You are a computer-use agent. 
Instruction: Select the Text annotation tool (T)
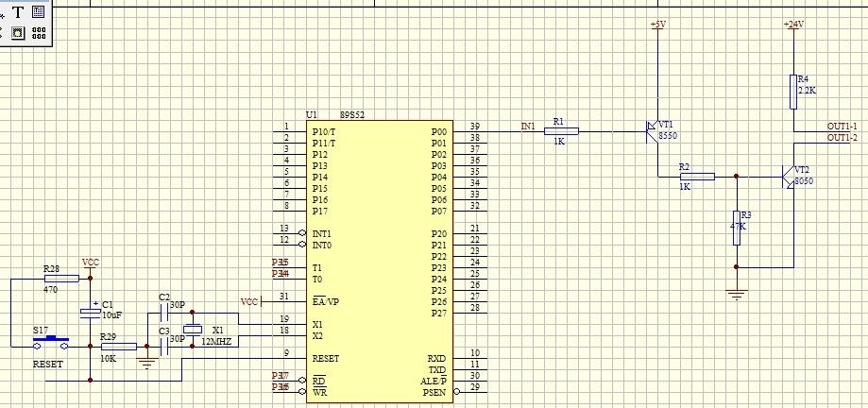point(18,12)
